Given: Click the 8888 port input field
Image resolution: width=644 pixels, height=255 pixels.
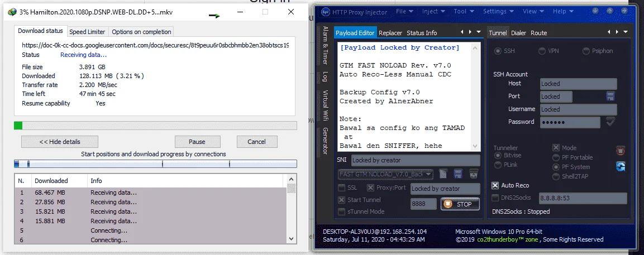Looking at the screenshot, I should (423, 204).
